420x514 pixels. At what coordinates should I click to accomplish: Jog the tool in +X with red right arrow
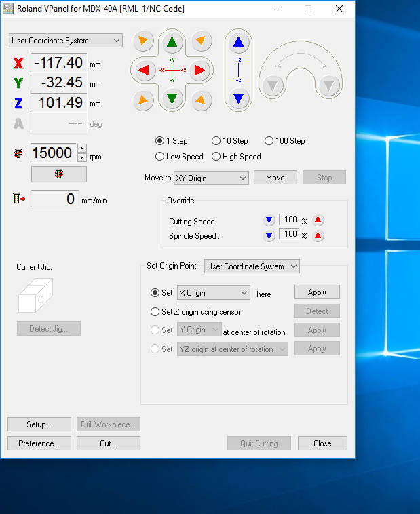click(200, 70)
